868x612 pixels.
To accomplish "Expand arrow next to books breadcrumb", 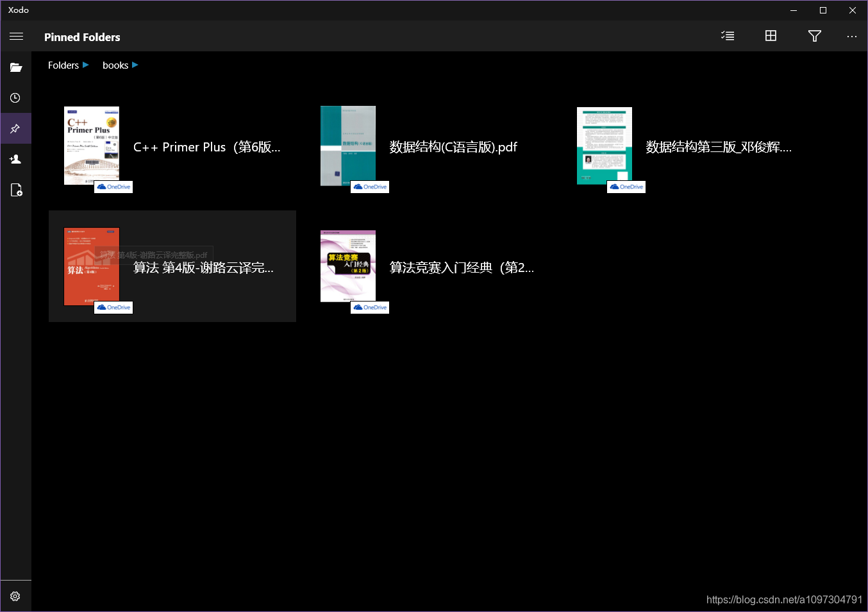I will pyautogui.click(x=135, y=65).
